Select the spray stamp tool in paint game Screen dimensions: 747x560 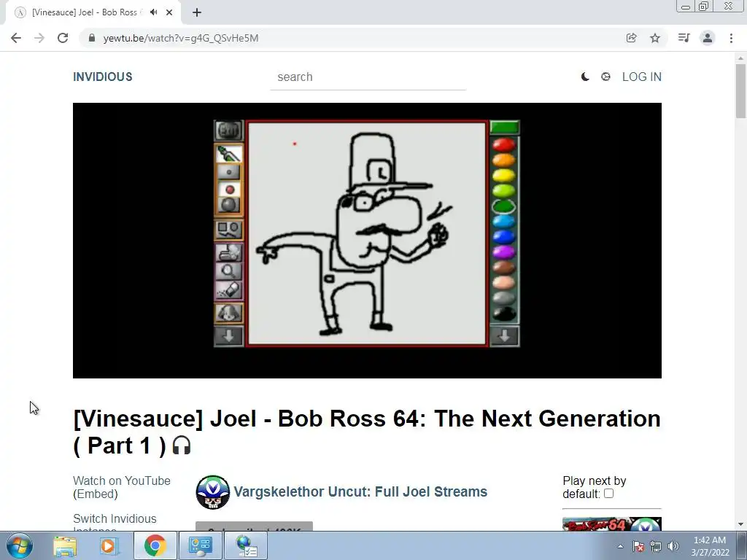point(228,252)
